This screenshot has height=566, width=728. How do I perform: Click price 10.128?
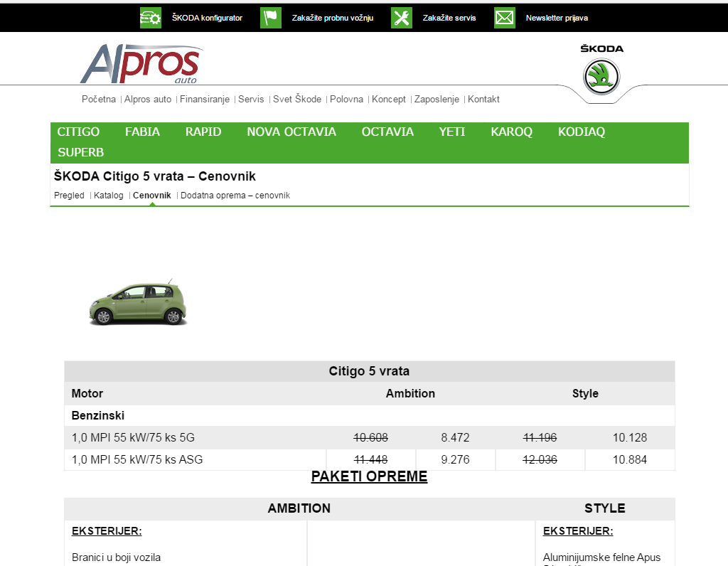click(630, 437)
